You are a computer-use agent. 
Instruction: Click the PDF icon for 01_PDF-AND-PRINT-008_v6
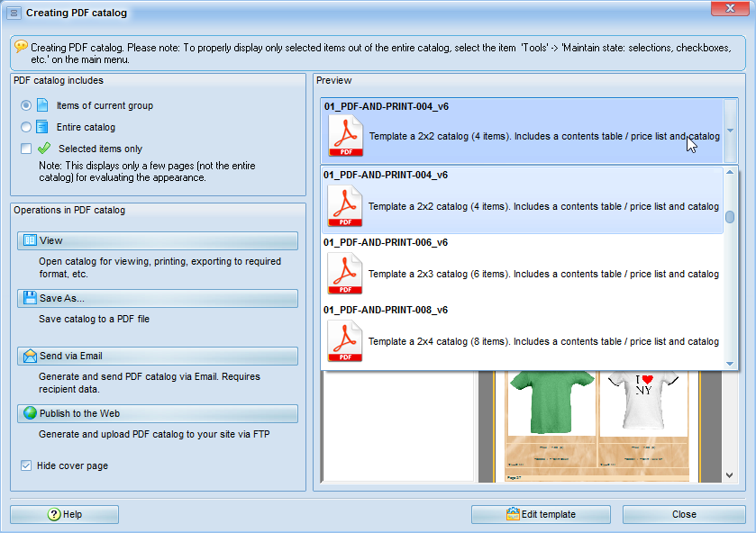(x=345, y=340)
